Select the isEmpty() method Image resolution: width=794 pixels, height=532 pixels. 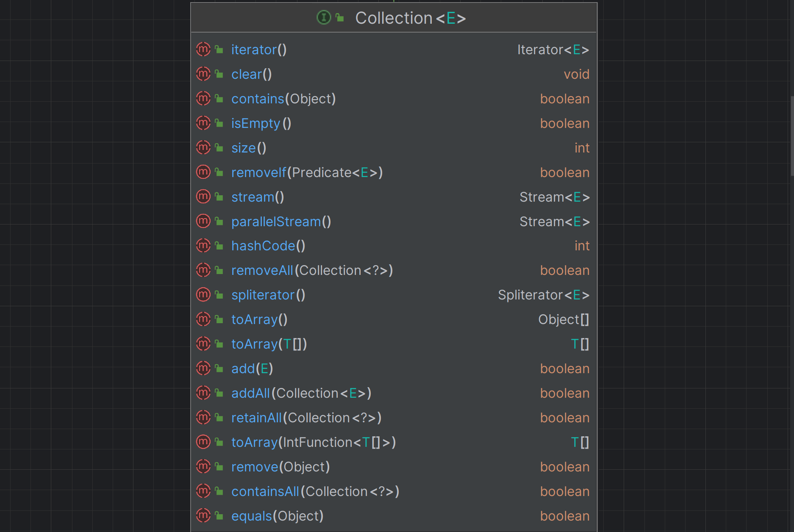click(261, 124)
